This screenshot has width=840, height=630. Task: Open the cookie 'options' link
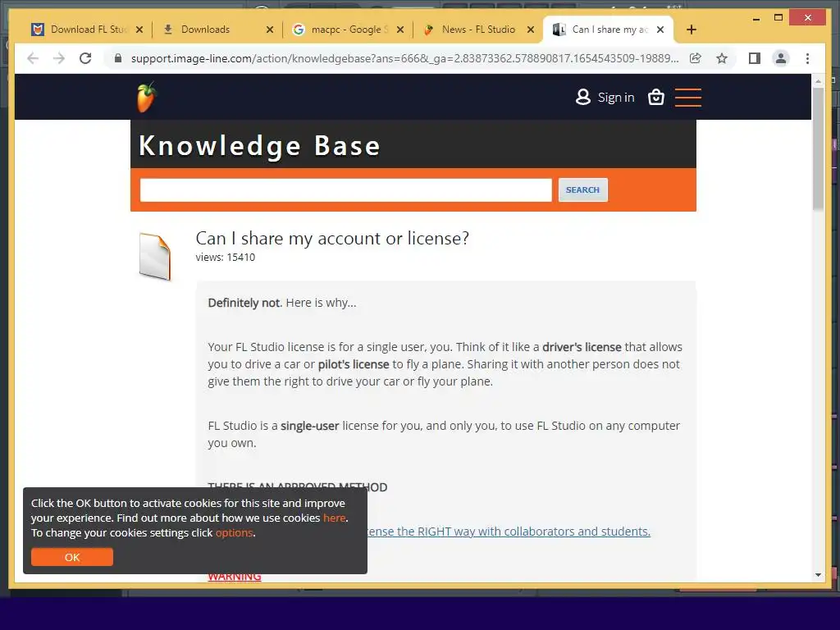[234, 532]
